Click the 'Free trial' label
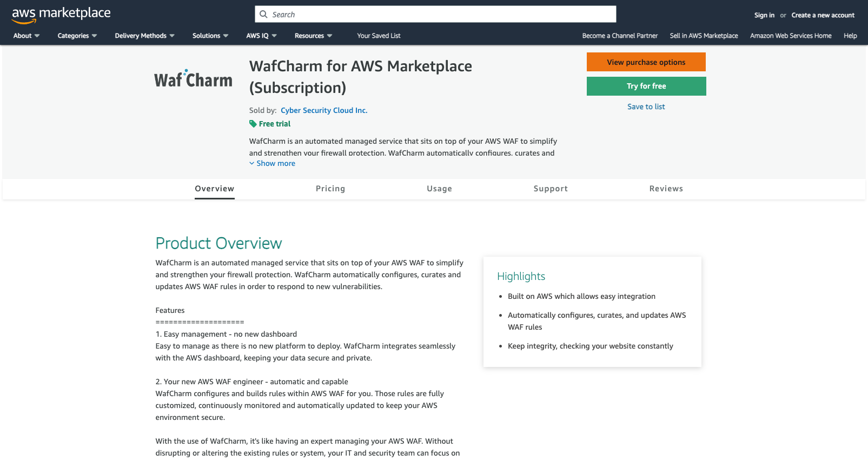This screenshot has height=461, width=868. (275, 124)
